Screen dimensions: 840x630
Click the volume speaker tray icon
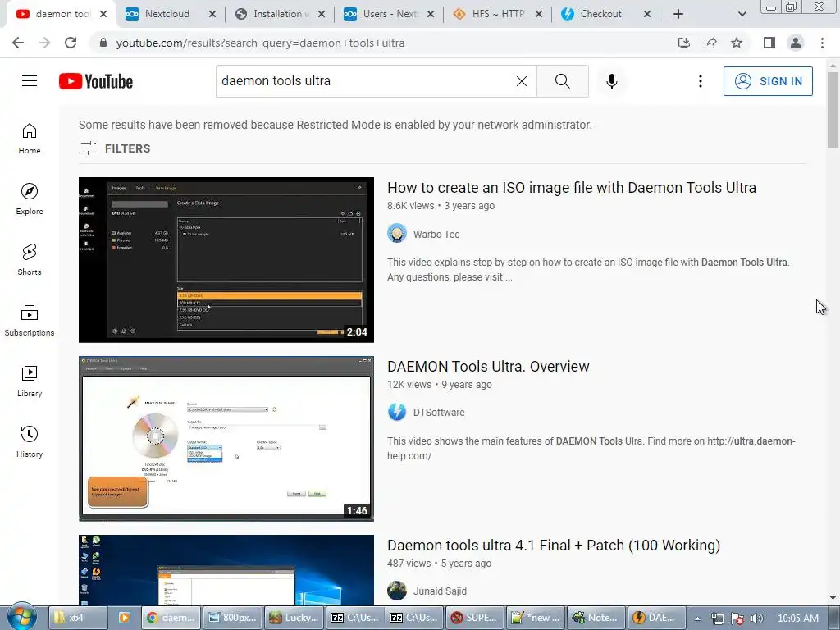tap(756, 619)
